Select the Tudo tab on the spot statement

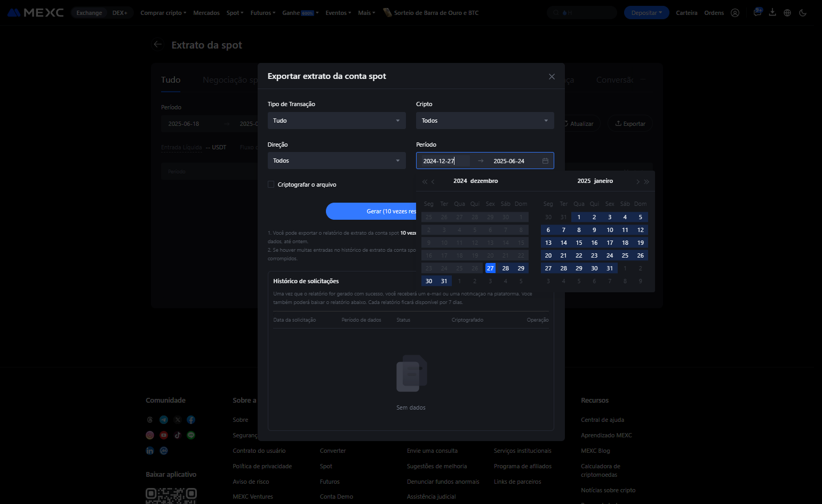[x=171, y=80]
